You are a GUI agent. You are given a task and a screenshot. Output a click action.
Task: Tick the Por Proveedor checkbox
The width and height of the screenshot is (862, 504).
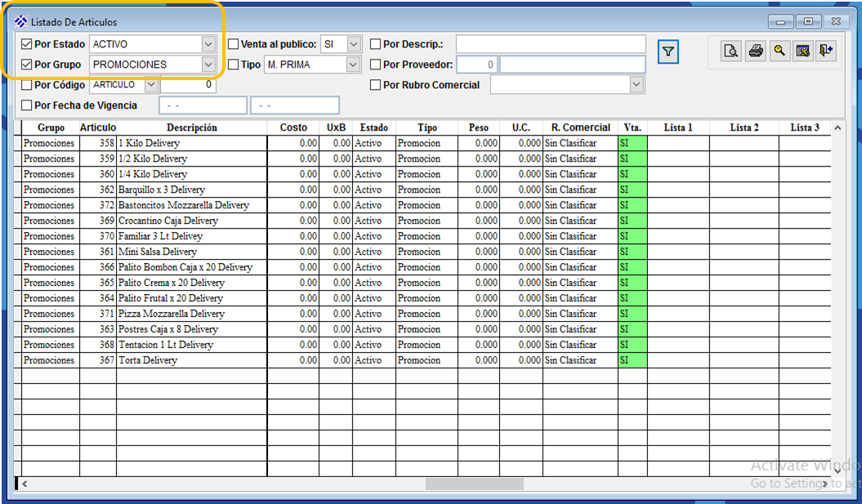pos(376,65)
